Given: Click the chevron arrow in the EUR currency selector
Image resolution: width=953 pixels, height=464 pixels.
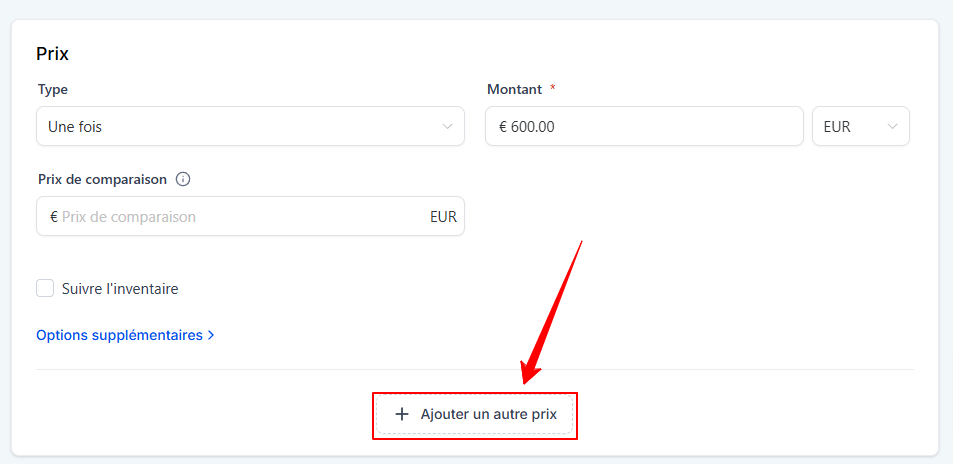Looking at the screenshot, I should [x=892, y=126].
